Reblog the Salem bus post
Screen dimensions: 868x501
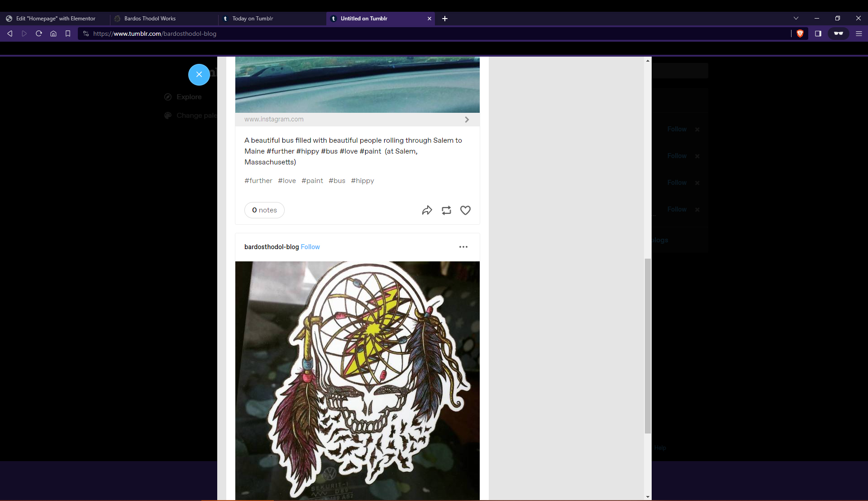(446, 210)
